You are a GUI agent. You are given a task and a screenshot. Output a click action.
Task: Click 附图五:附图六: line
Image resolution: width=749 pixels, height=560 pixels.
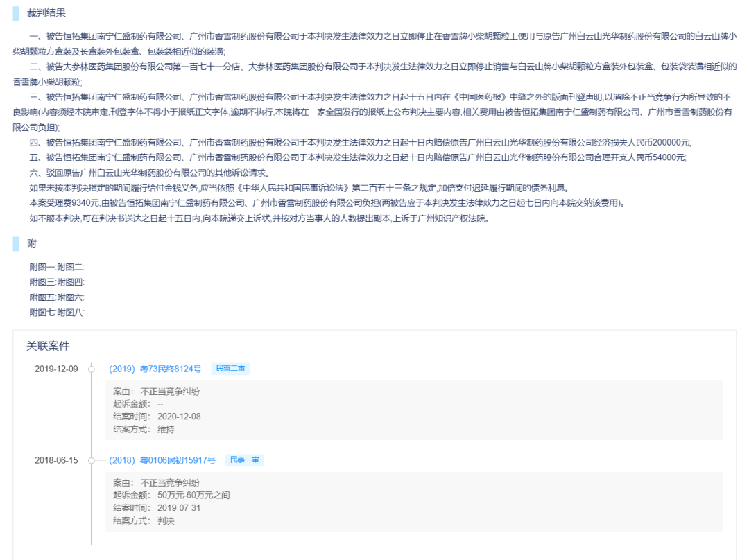(57, 298)
